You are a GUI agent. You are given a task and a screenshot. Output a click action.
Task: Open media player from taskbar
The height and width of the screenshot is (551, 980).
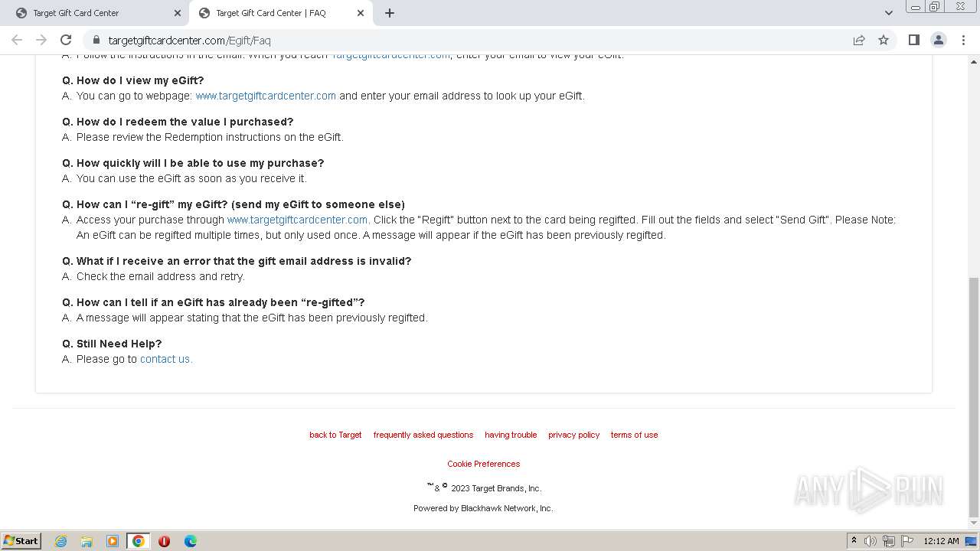coord(113,541)
